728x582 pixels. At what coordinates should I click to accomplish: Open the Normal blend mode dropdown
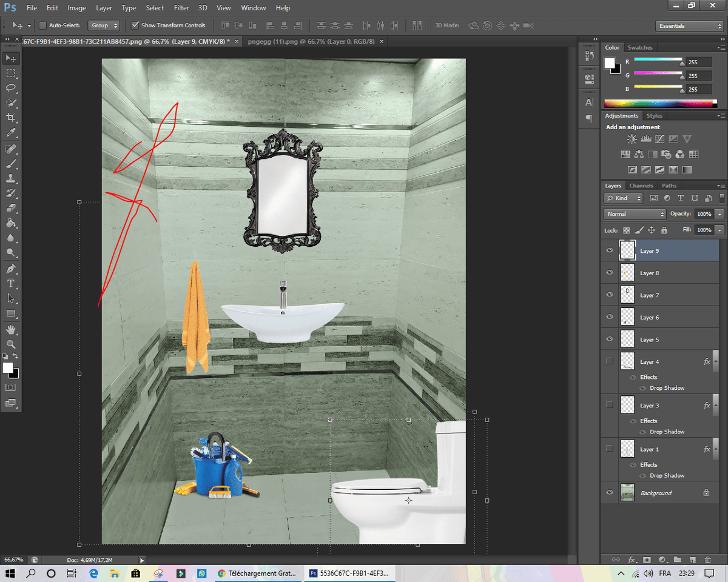[635, 214]
